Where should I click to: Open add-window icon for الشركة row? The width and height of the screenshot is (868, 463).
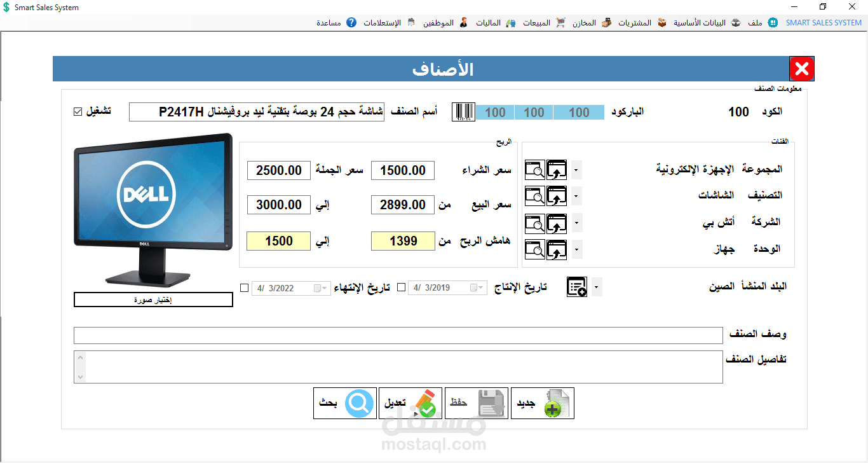[x=557, y=223]
